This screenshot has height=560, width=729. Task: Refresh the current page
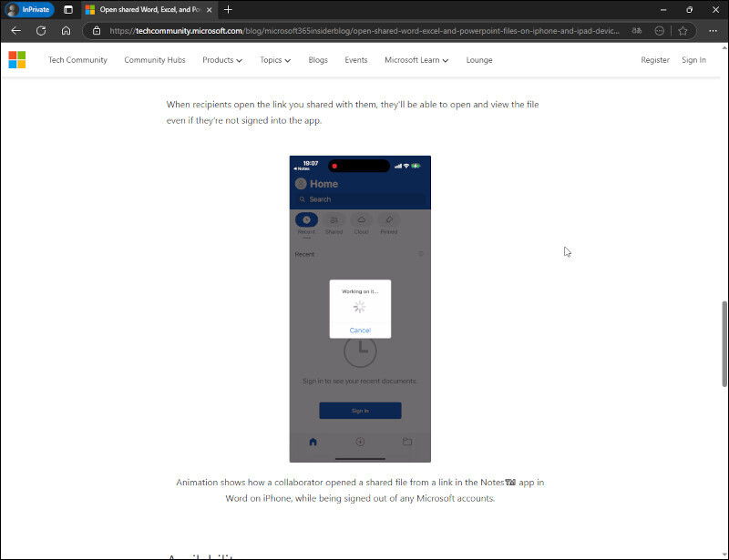coord(41,31)
